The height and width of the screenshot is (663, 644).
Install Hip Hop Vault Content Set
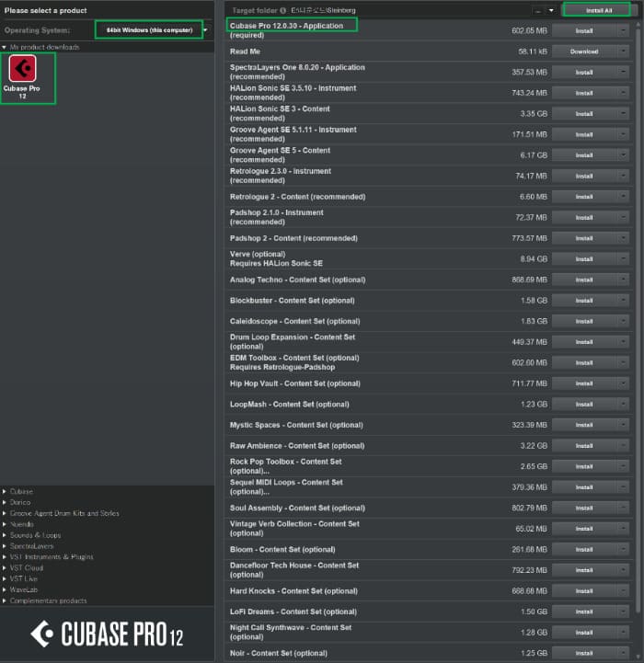tap(584, 383)
